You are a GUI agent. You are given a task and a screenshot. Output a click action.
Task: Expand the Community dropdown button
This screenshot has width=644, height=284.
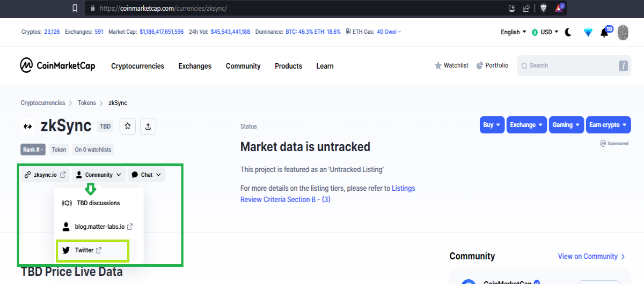click(x=99, y=175)
